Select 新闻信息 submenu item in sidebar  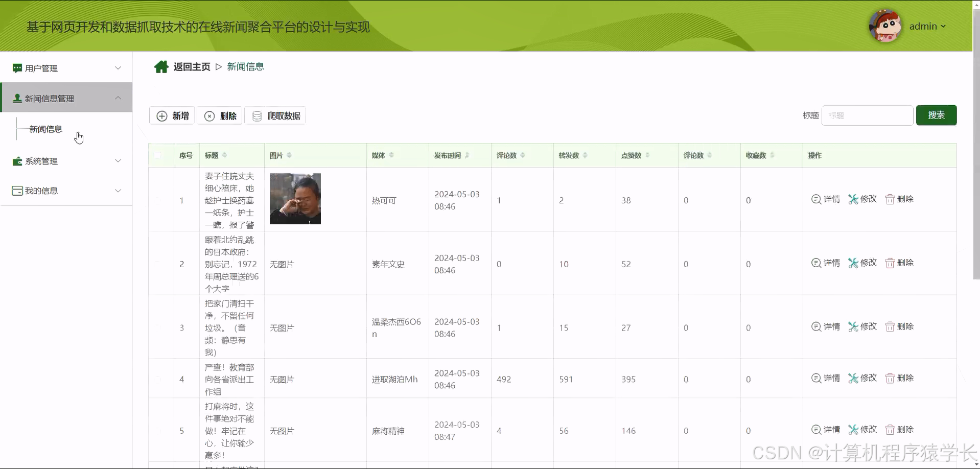(46, 129)
